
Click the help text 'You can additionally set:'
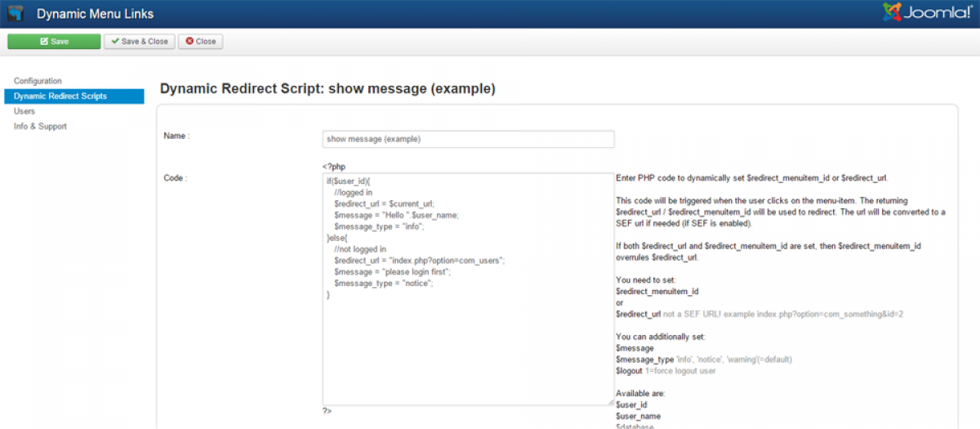tap(660, 337)
